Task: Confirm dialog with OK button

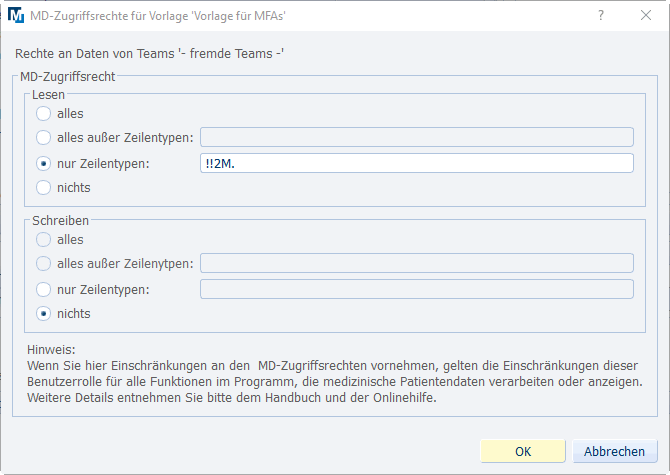Action: 523,451
